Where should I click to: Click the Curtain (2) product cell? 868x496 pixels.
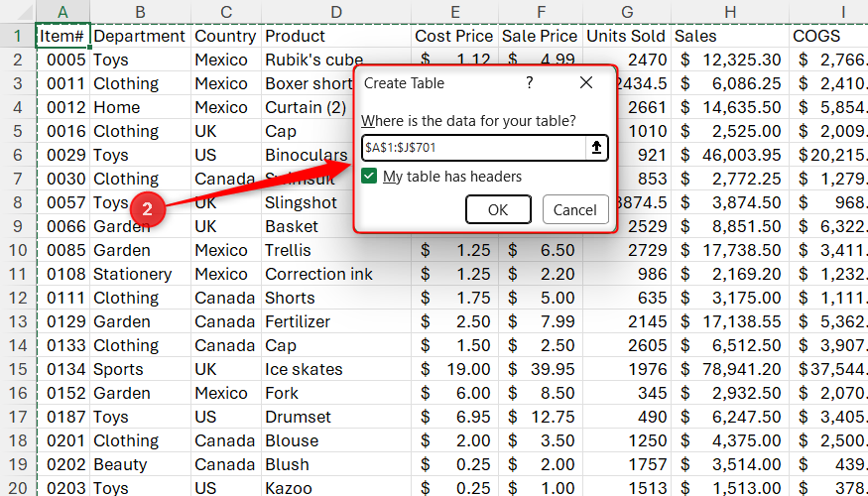[x=308, y=107]
